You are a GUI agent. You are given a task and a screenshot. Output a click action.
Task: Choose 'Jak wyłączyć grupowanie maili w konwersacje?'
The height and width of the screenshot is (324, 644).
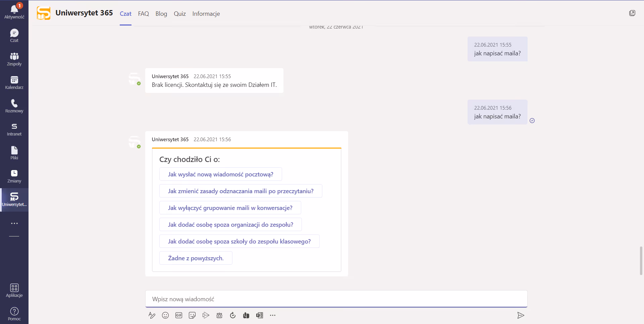[x=230, y=208]
